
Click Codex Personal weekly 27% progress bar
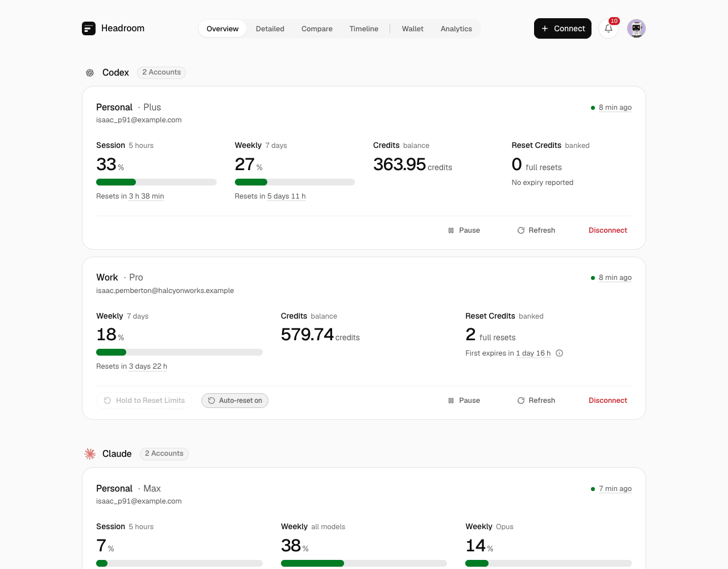coord(295,182)
